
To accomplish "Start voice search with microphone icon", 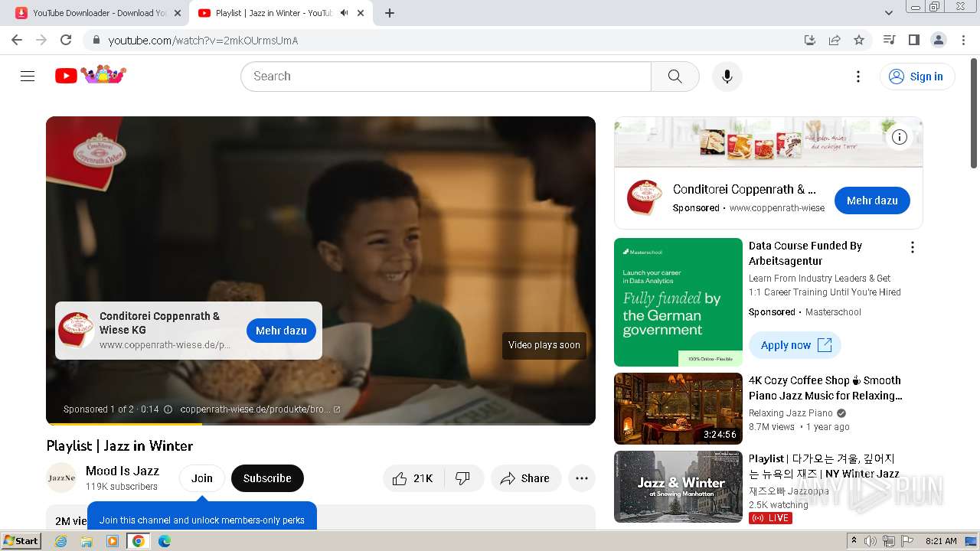I will (x=727, y=77).
